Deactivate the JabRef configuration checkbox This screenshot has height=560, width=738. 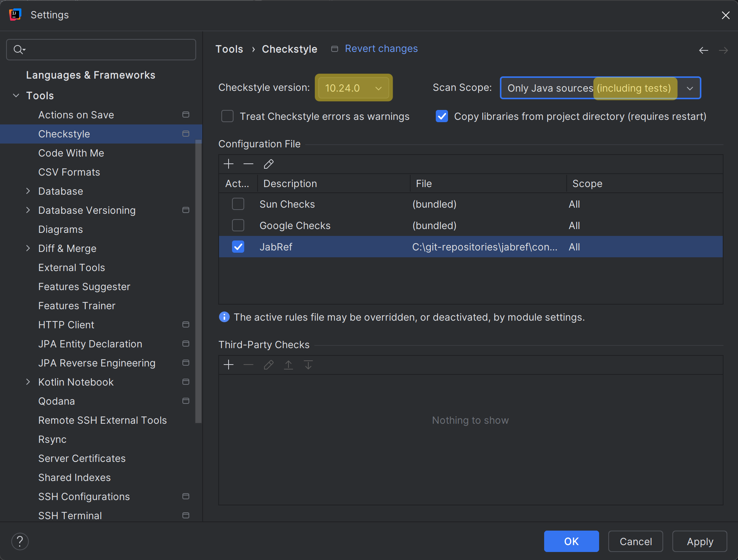pyautogui.click(x=238, y=247)
